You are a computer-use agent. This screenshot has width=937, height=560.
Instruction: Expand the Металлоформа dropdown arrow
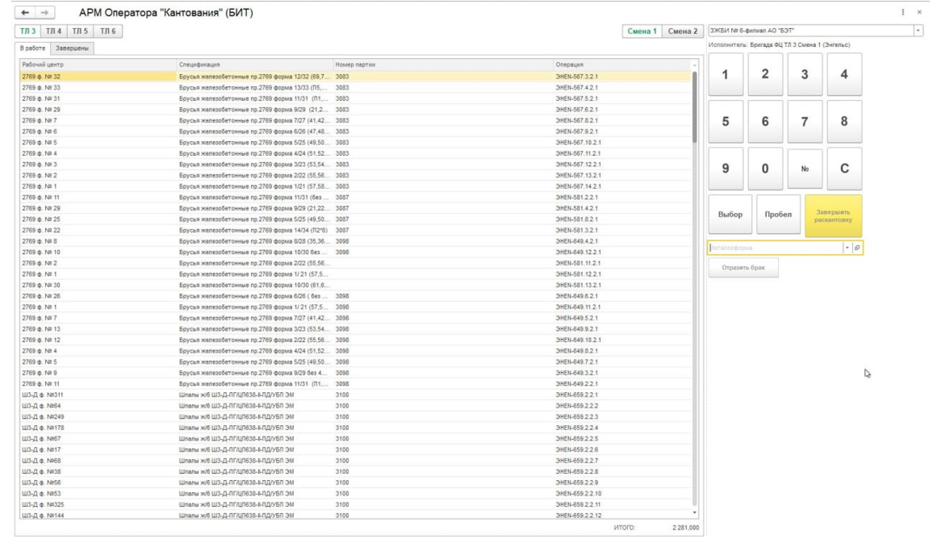[847, 248]
